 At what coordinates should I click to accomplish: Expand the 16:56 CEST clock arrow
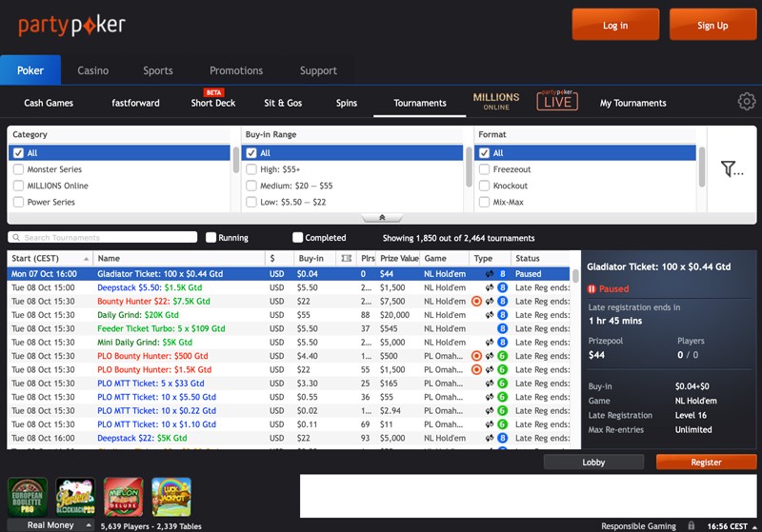click(x=754, y=527)
